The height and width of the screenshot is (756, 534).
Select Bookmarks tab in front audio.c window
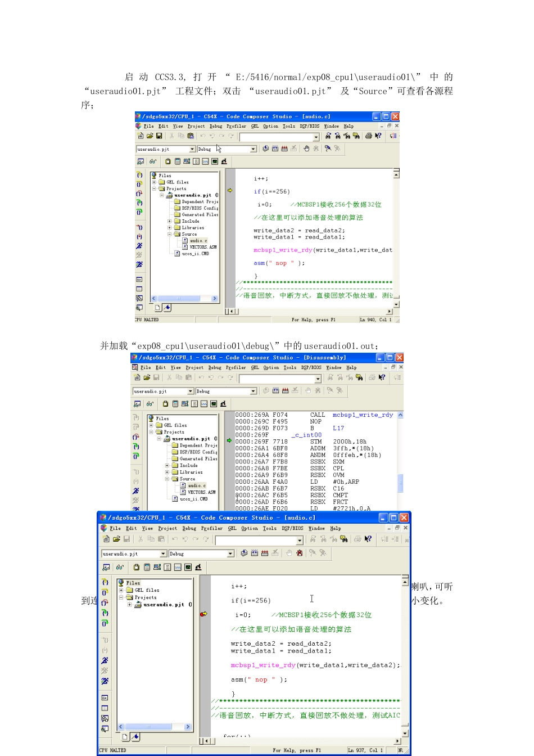pyautogui.click(x=135, y=736)
